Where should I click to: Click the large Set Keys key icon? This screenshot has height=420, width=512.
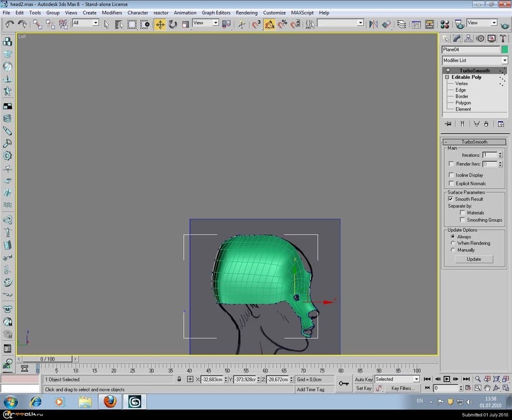(343, 384)
